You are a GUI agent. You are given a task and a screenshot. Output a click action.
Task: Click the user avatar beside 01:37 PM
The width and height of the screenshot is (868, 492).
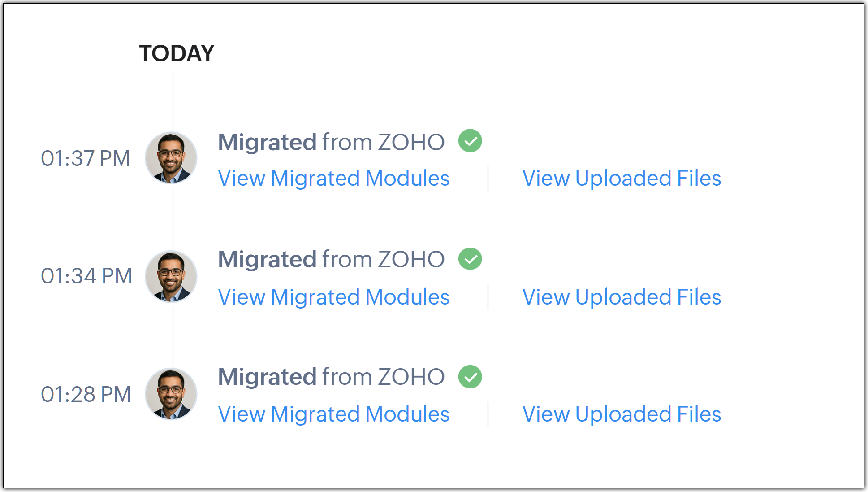(x=171, y=158)
